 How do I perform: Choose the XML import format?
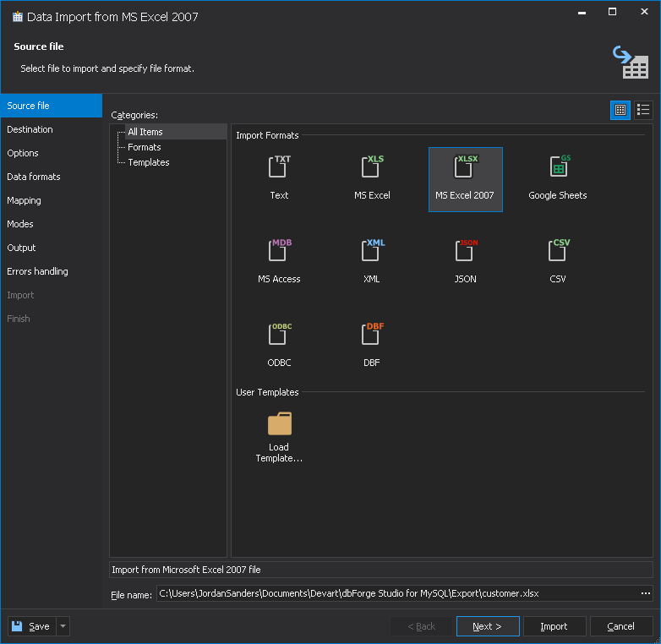pyautogui.click(x=372, y=250)
